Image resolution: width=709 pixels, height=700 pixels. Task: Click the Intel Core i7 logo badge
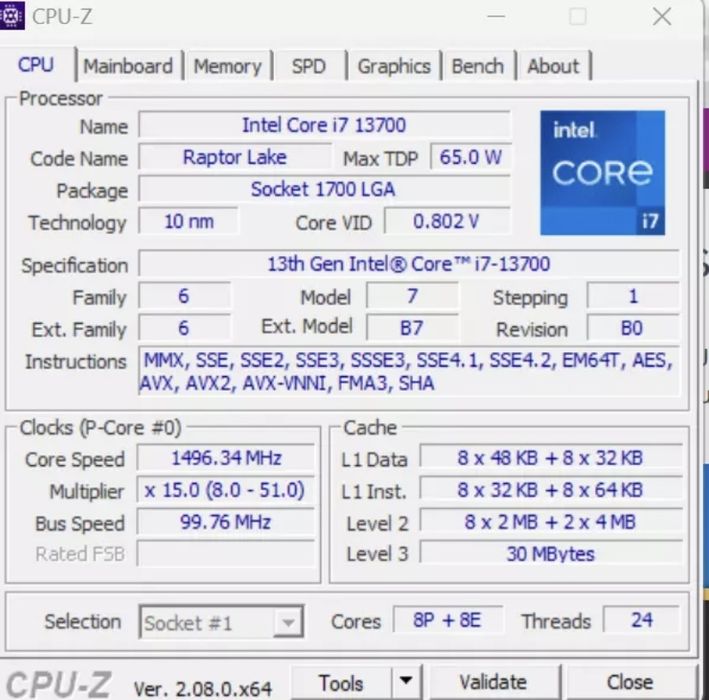coord(602,173)
